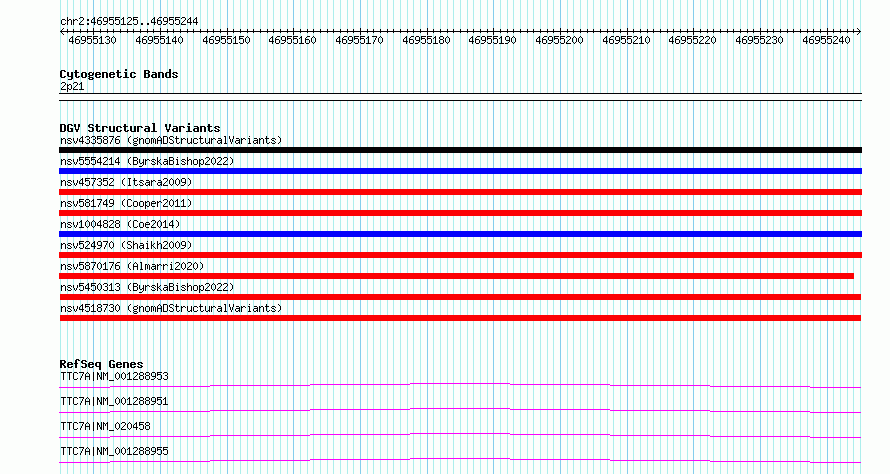Open transcript label TTC7A|NM_001288953
Screen dimensions: 890x474
pyautogui.click(x=114, y=376)
